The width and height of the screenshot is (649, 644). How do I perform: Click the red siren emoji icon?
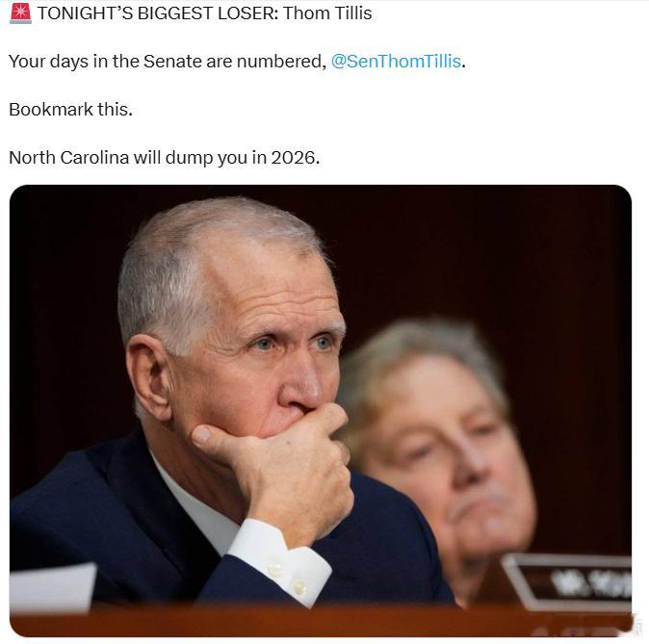[20, 13]
